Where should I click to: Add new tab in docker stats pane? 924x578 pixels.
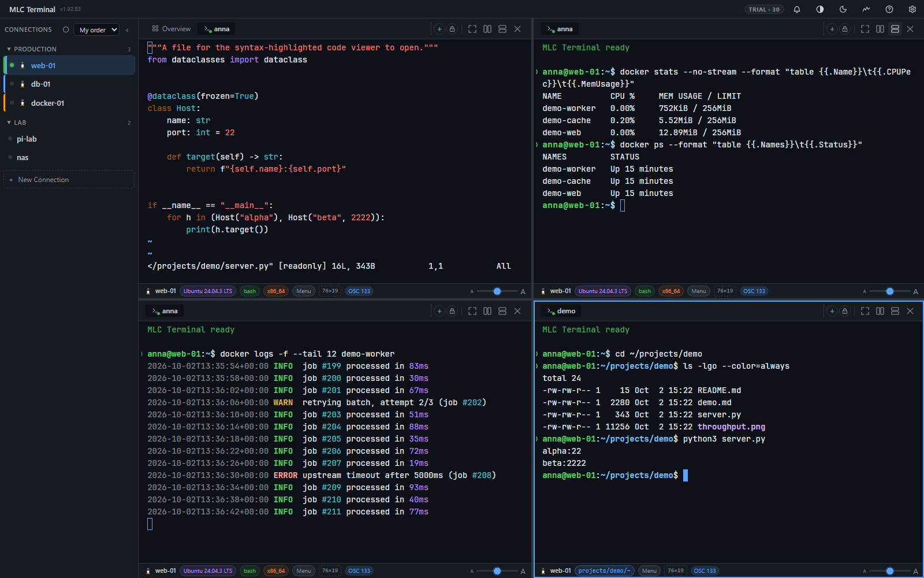[x=832, y=29]
